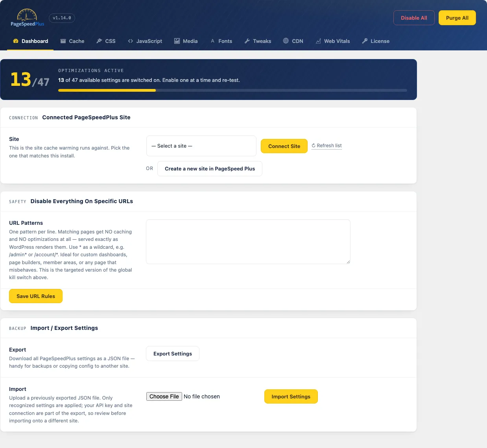Click the CSS tab paint icon
This screenshot has height=448, width=487.
click(99, 41)
